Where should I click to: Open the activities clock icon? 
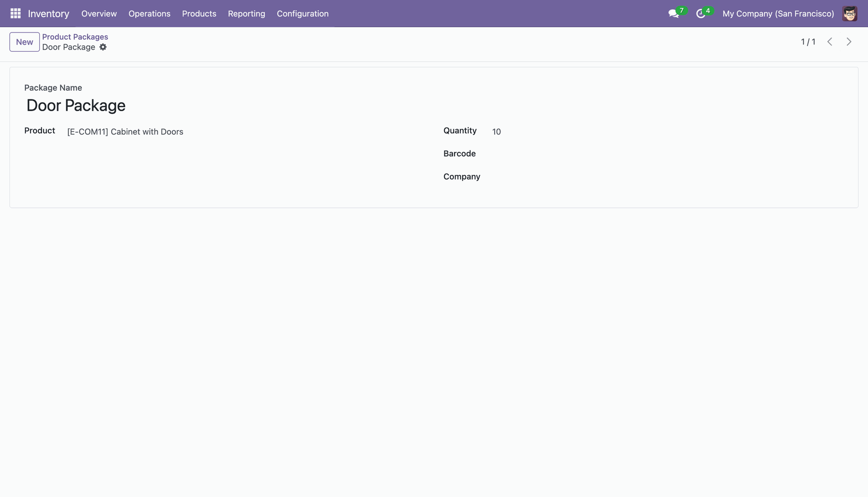click(701, 14)
